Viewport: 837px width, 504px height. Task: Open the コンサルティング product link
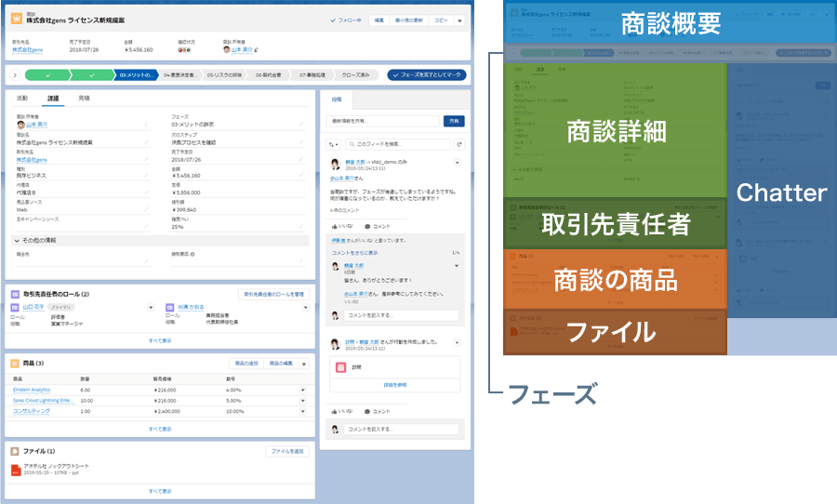click(31, 410)
